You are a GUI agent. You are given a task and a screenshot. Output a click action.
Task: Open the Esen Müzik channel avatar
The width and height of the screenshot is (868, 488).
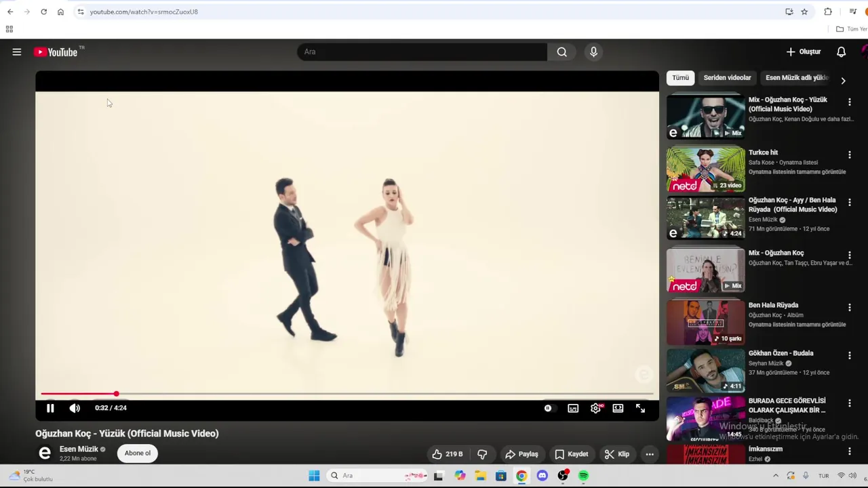45,453
